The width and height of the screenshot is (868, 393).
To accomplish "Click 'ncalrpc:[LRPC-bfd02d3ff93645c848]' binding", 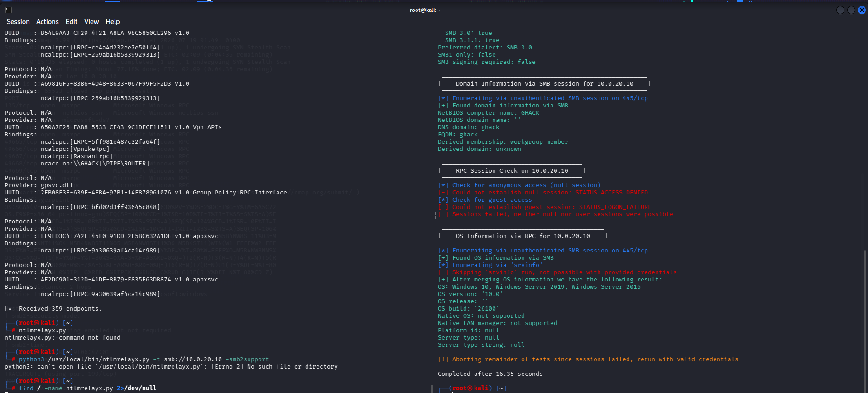I will point(101,207).
